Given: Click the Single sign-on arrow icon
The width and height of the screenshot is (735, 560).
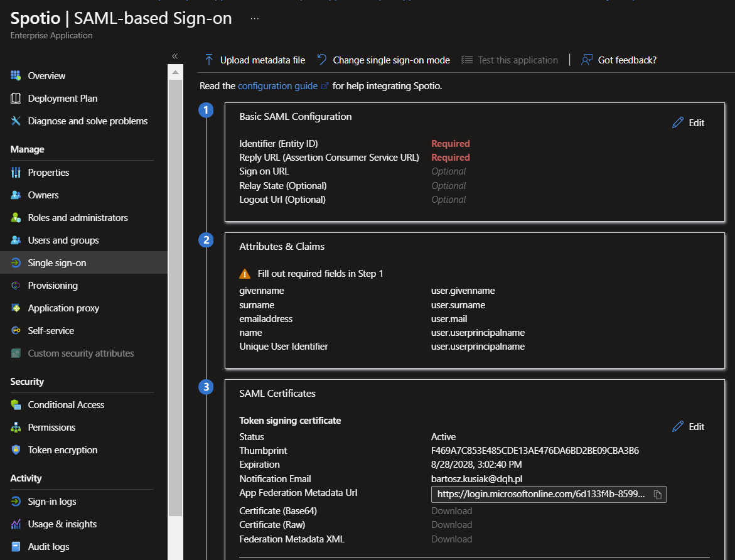Looking at the screenshot, I should [x=16, y=262].
